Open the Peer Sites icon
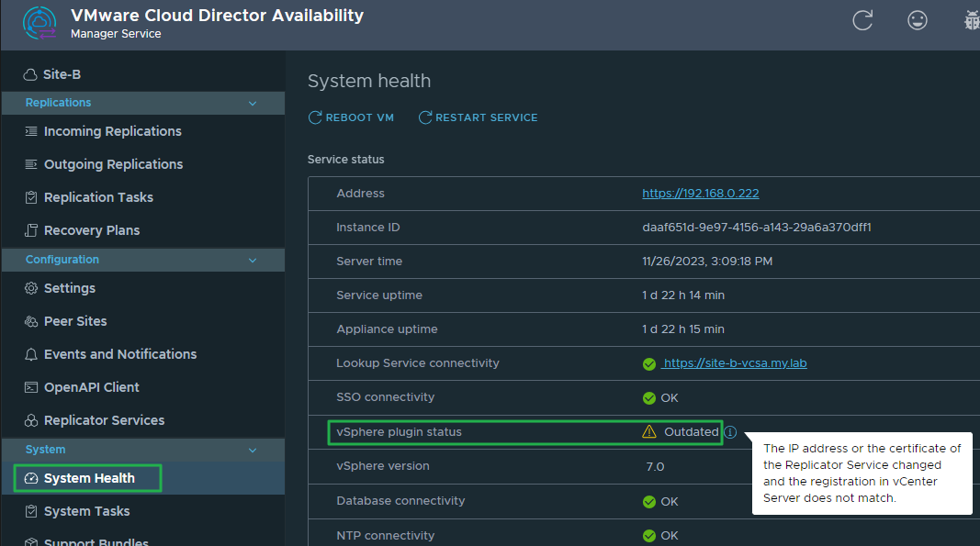The width and height of the screenshot is (980, 546). [29, 321]
